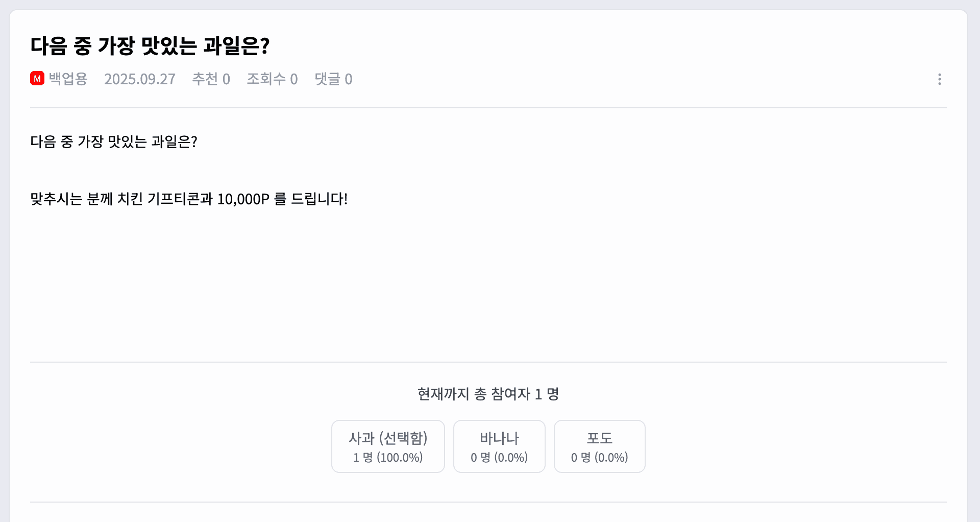Click the post title heading

(150, 46)
